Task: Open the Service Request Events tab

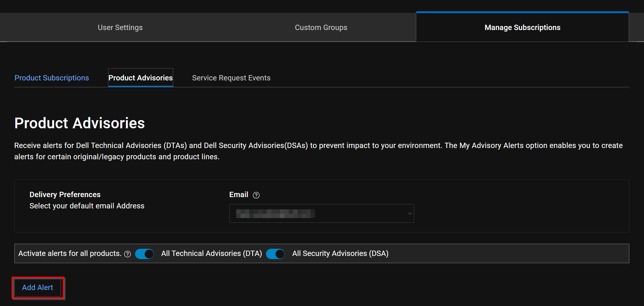Action: tap(231, 78)
